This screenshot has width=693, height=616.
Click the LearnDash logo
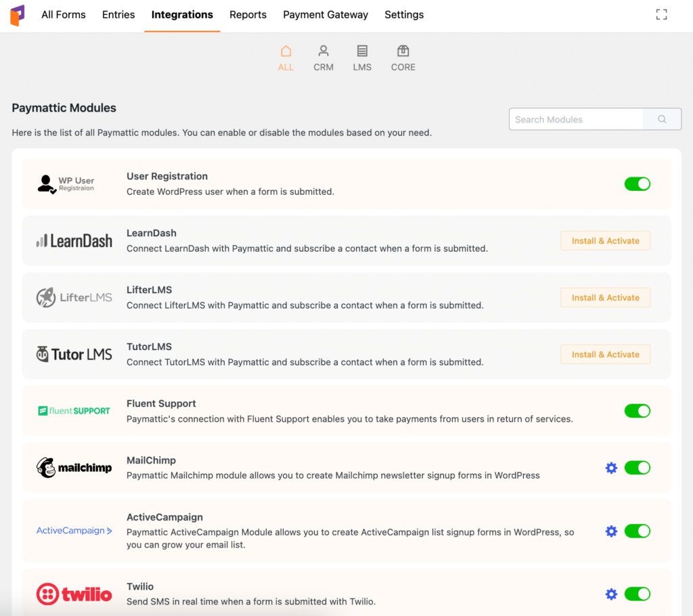click(74, 241)
